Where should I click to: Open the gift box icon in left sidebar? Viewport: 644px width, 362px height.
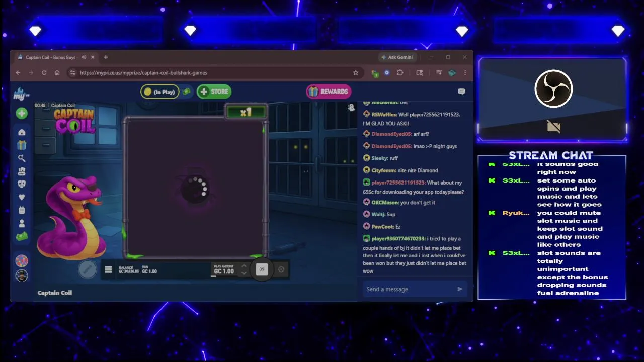coord(22,145)
